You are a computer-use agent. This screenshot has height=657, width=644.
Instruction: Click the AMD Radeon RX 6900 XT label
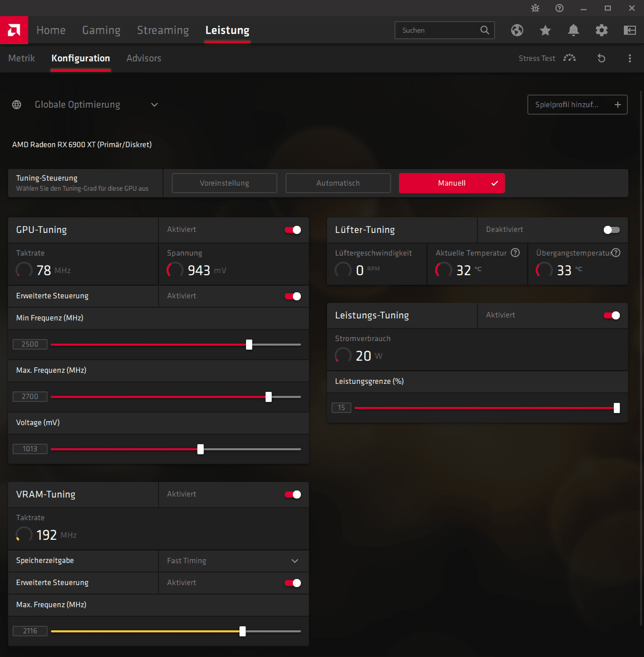tap(82, 144)
